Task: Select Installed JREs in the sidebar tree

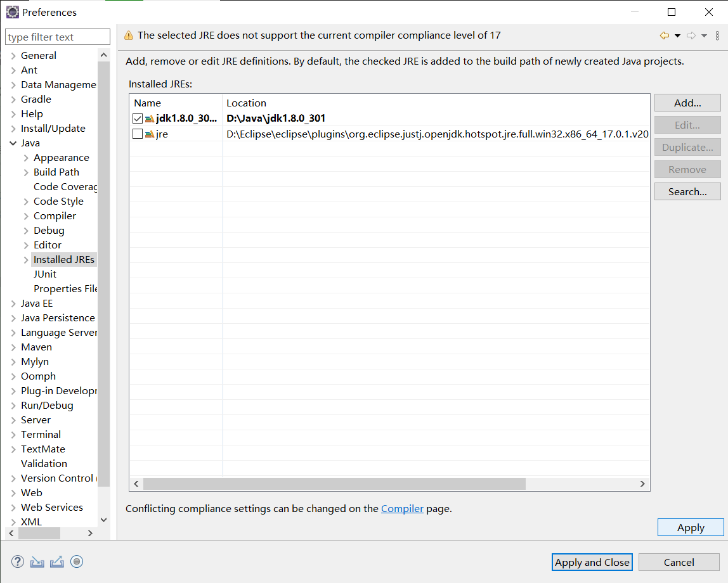Action: tap(64, 259)
